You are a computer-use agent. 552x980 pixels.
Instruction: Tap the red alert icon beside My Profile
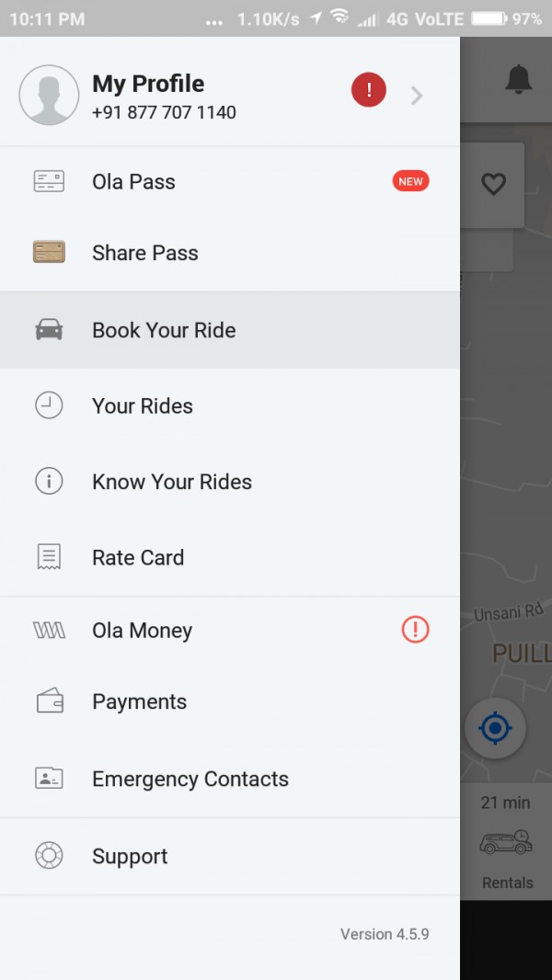(369, 91)
